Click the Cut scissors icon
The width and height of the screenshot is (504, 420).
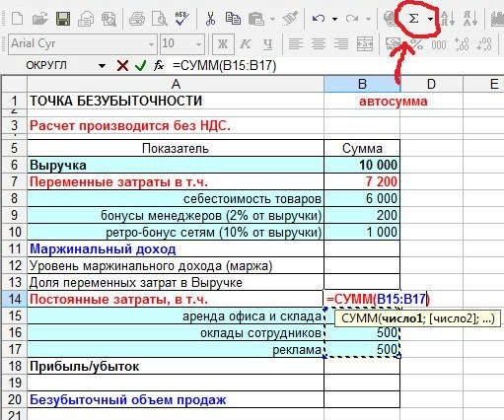click(x=210, y=19)
